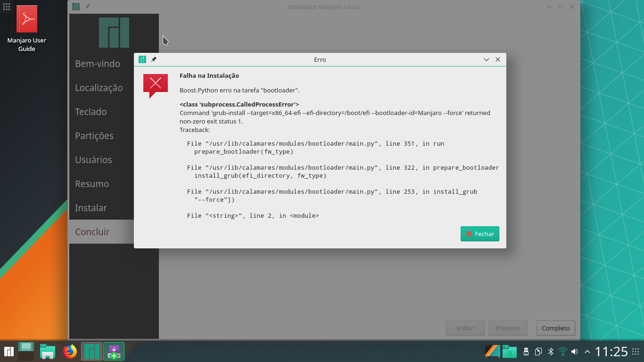The height and width of the screenshot is (362, 644).
Task: Open the teal folder tray icon
Action: (x=510, y=351)
